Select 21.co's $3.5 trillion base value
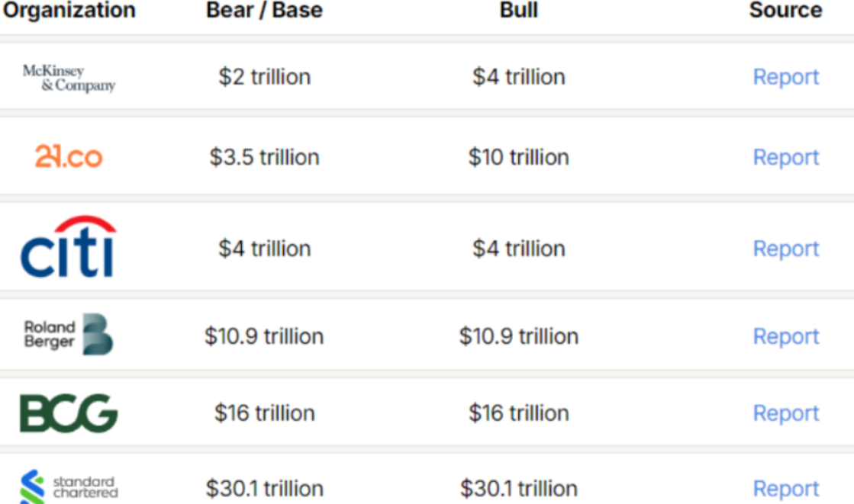The width and height of the screenshot is (854, 504). click(264, 157)
